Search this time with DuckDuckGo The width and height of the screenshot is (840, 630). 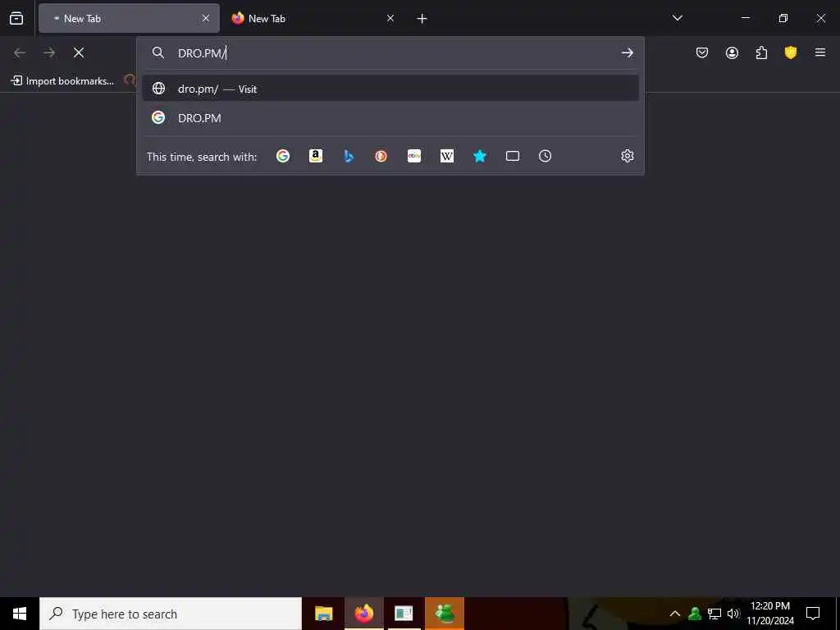(x=381, y=156)
